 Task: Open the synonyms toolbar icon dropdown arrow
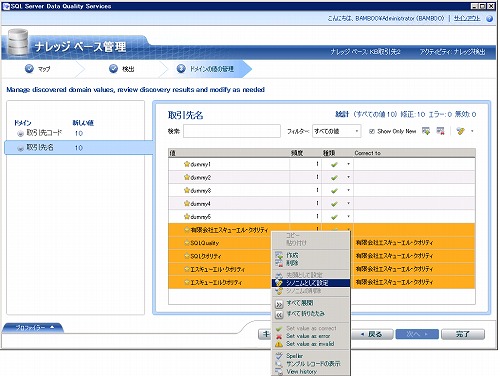coord(472,131)
